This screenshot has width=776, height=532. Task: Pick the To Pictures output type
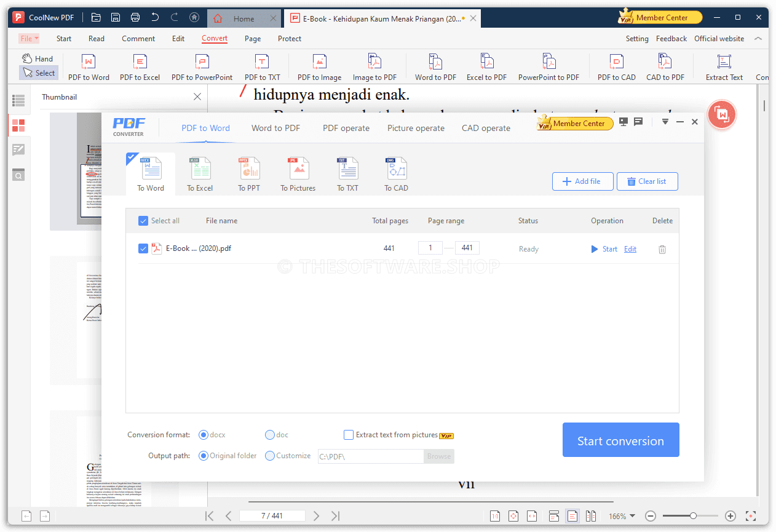pos(298,175)
